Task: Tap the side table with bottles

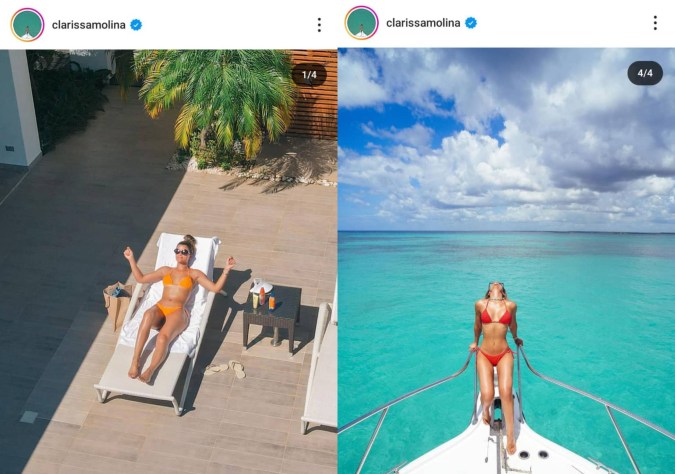Action: click(x=272, y=316)
